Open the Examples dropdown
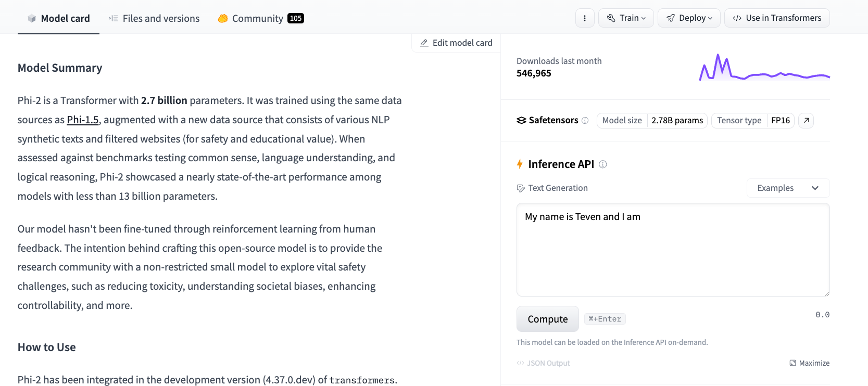Viewport: 868px width, 386px height. [788, 188]
